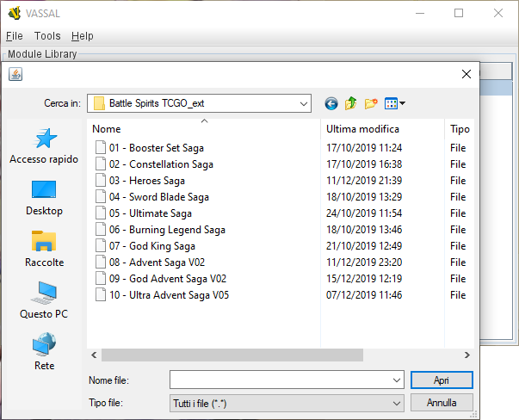Select file icon of 05 - Ultimate Saga
The height and width of the screenshot is (420, 519).
101,213
